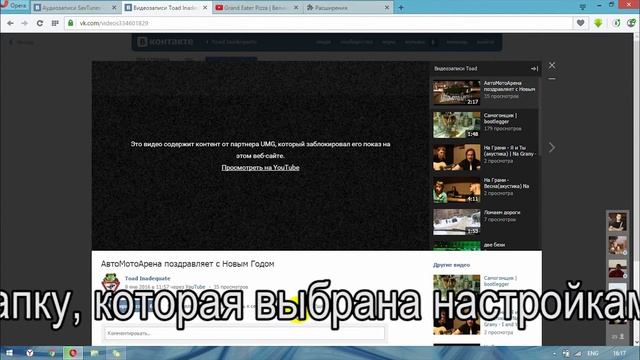Close the Grand Eater Pizza tab
Viewport: 640px width, 360px height.
pos(296,8)
